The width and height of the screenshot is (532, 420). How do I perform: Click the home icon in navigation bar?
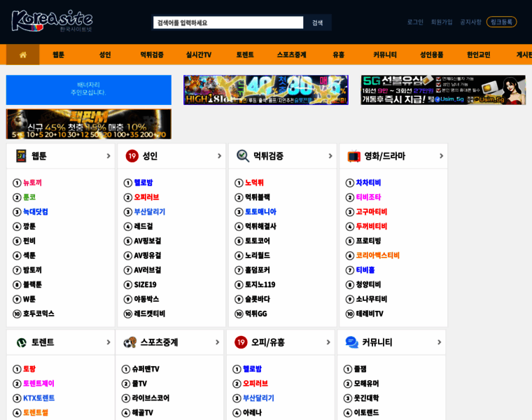23,55
